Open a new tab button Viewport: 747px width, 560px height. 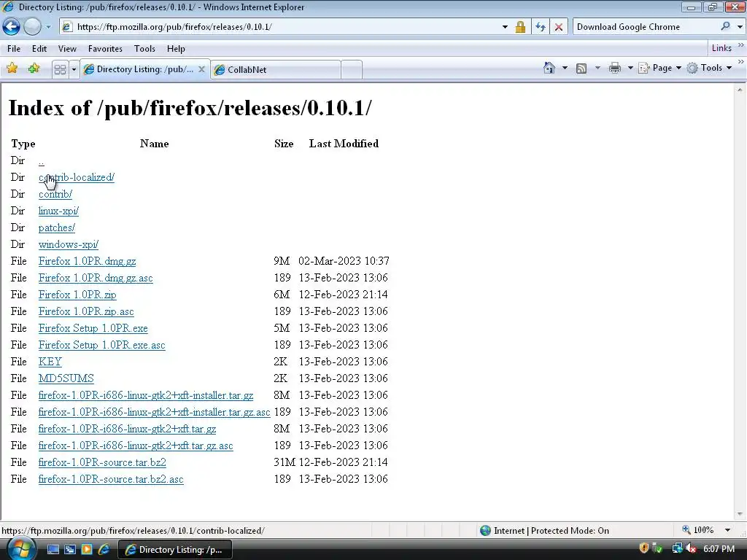352,69
